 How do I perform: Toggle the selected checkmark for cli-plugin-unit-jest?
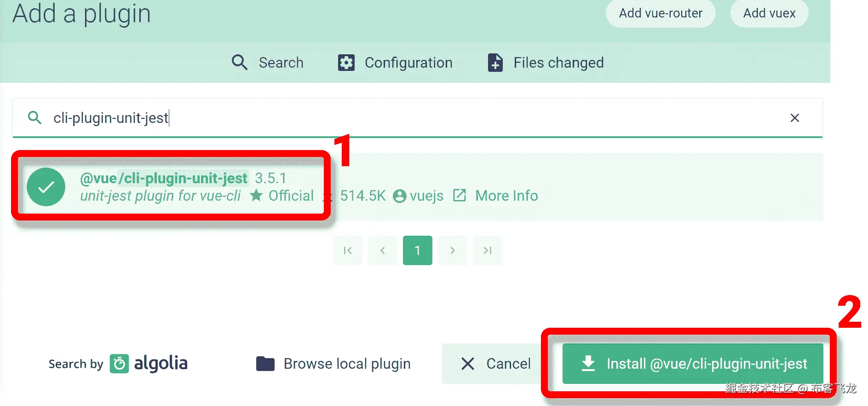pyautogui.click(x=46, y=187)
